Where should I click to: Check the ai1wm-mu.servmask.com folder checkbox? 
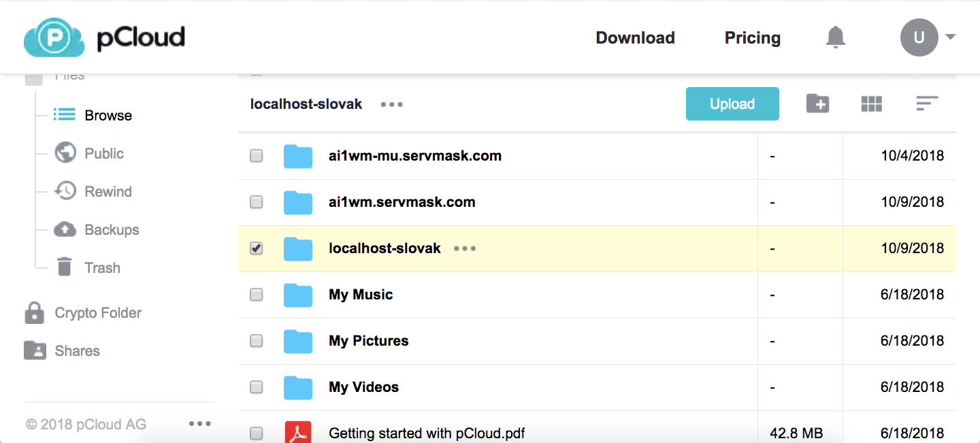pyautogui.click(x=257, y=156)
